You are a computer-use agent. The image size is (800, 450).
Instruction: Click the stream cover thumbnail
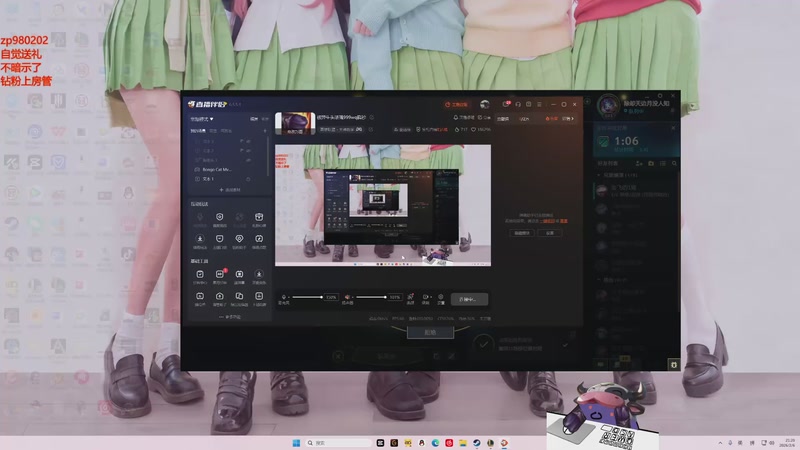[294, 123]
